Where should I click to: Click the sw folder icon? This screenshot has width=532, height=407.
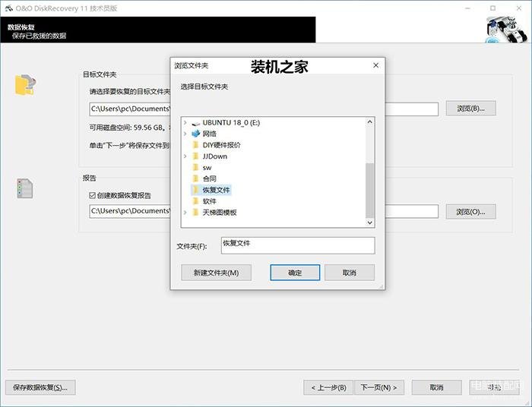(196, 167)
